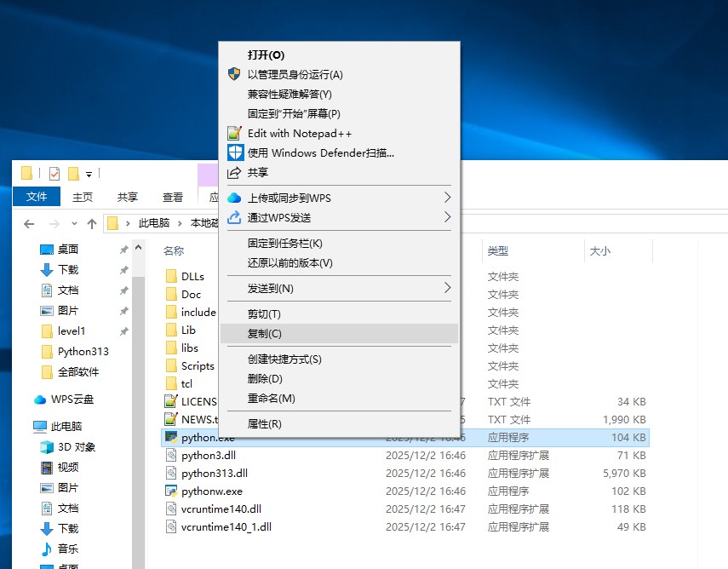This screenshot has width=728, height=569.
Task: Select the python313.dll file row
Action: tap(404, 474)
